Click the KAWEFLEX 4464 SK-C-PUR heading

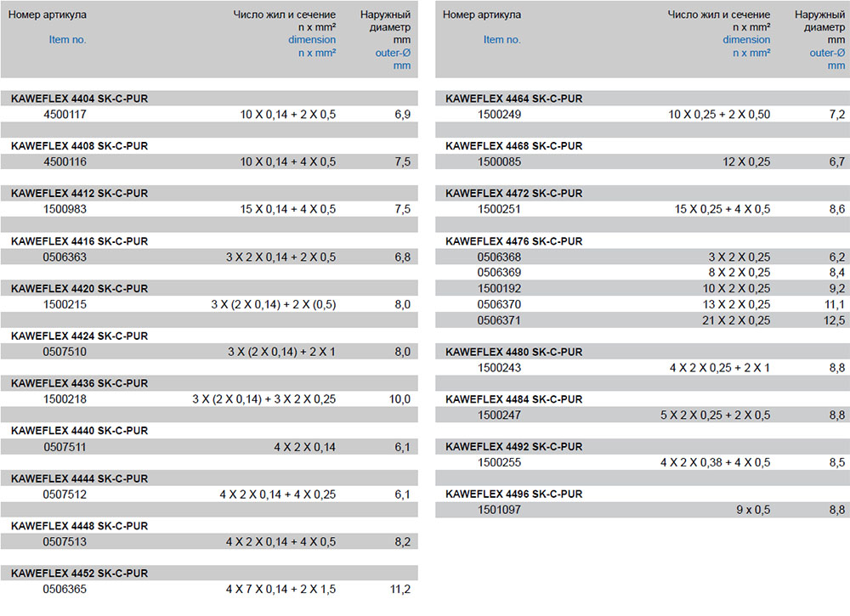(x=514, y=99)
